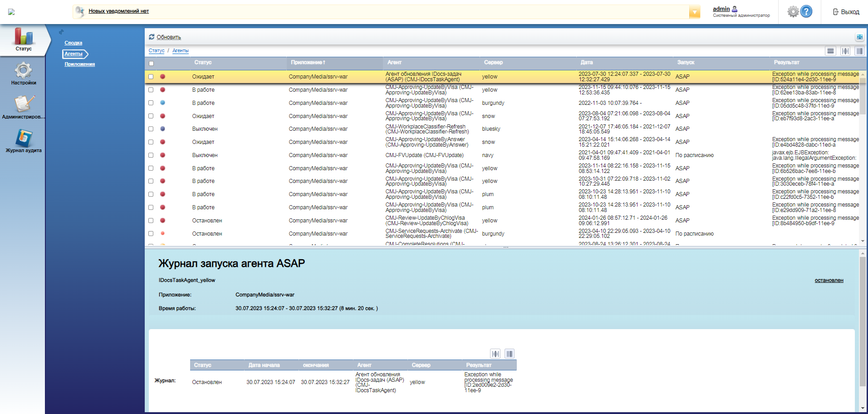Viewport: 868px width, 414px height.
Task: Open the Настройки gear section
Action: [23, 73]
